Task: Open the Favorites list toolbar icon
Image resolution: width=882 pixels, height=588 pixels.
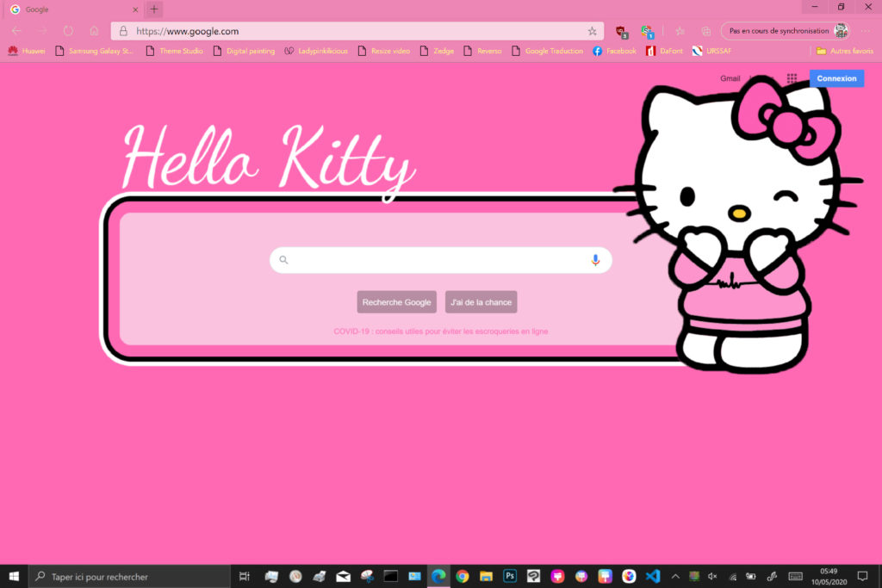Action: [x=680, y=32]
